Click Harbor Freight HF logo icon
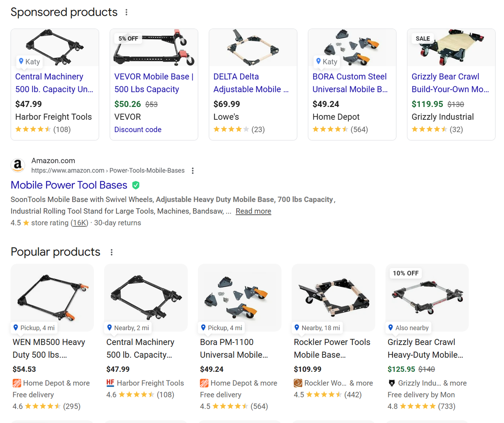The width and height of the screenshot is (504, 423). point(110,383)
